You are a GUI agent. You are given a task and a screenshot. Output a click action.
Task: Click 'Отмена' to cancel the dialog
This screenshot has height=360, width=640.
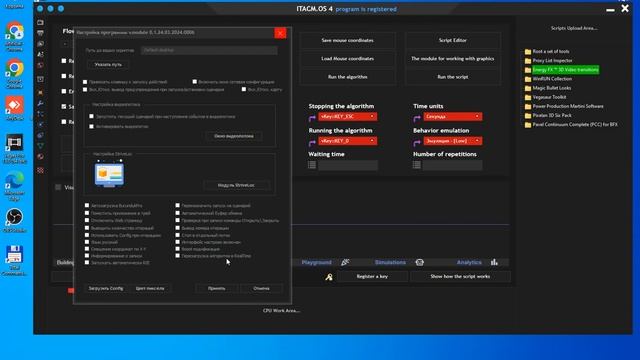(x=261, y=288)
